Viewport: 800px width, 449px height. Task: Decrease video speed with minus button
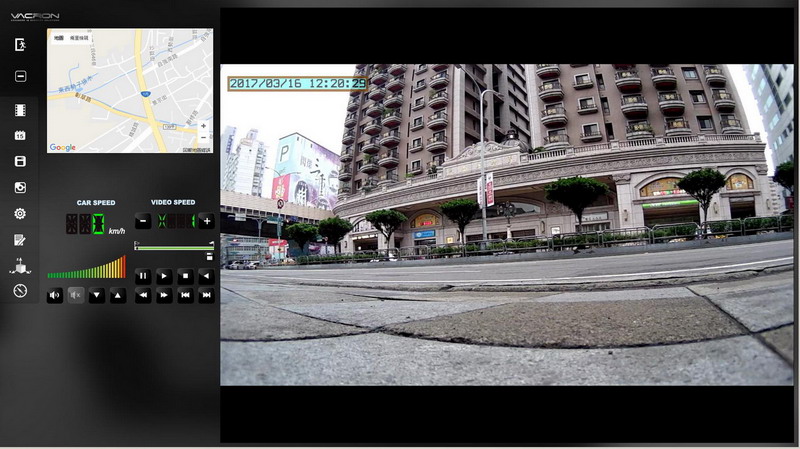[143, 221]
